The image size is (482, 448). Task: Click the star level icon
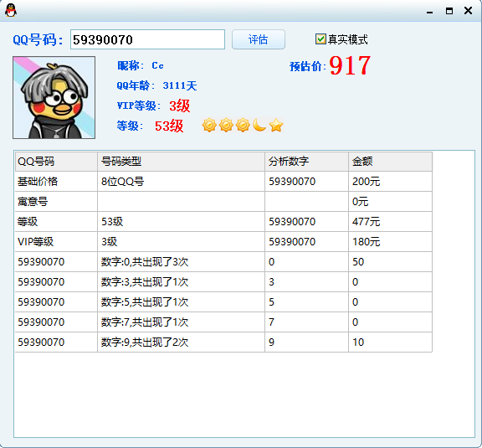(276, 126)
